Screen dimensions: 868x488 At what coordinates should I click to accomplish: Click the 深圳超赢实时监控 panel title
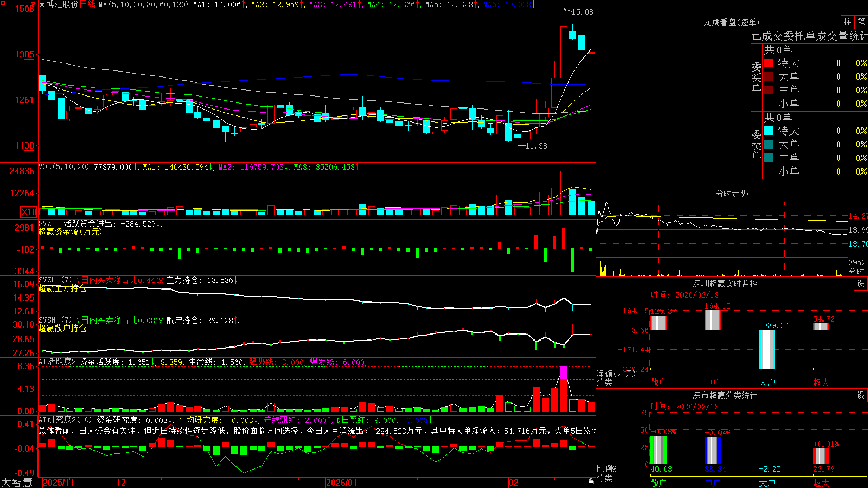[x=725, y=284]
